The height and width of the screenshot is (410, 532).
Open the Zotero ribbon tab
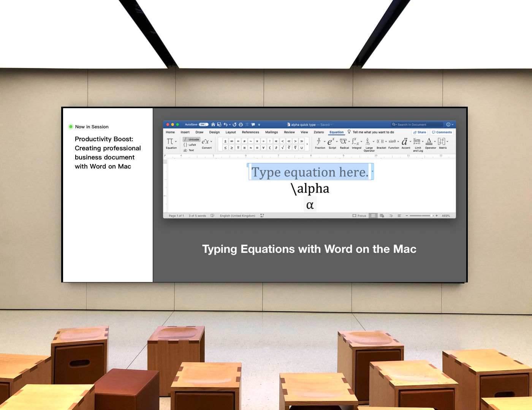319,132
